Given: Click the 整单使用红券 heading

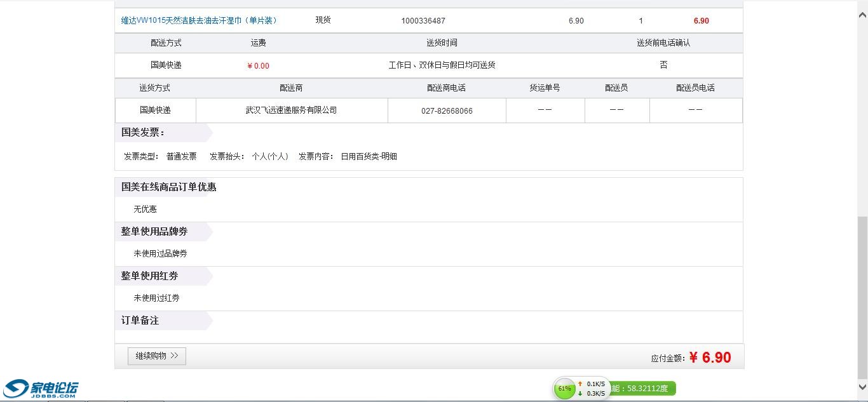Looking at the screenshot, I should coord(149,276).
